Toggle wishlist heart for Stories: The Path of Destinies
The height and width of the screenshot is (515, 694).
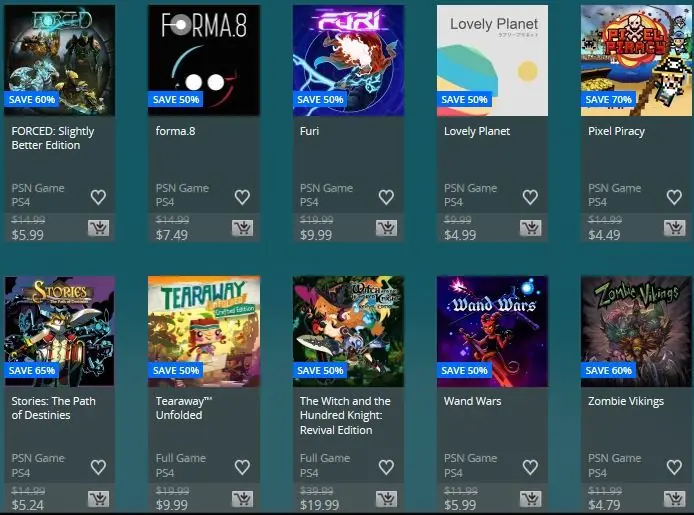(x=98, y=467)
